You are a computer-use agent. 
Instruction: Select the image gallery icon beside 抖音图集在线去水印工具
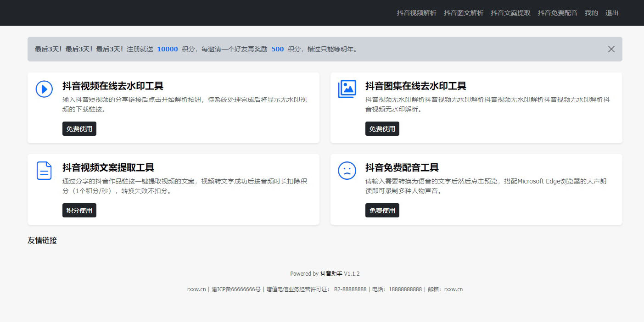tap(347, 89)
